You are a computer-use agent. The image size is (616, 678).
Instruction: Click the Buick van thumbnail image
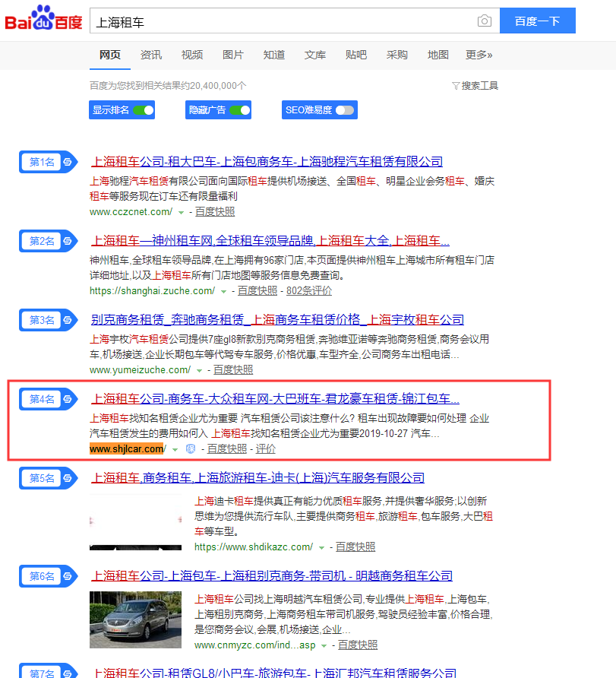tap(136, 619)
